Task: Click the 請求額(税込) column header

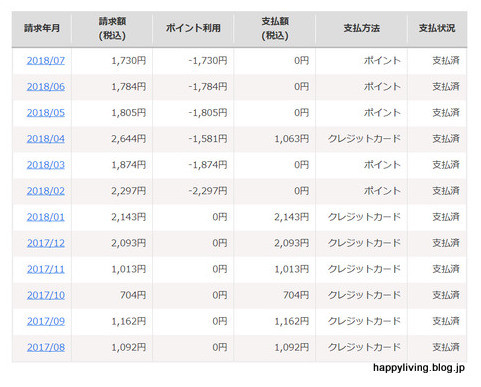Action: point(112,28)
